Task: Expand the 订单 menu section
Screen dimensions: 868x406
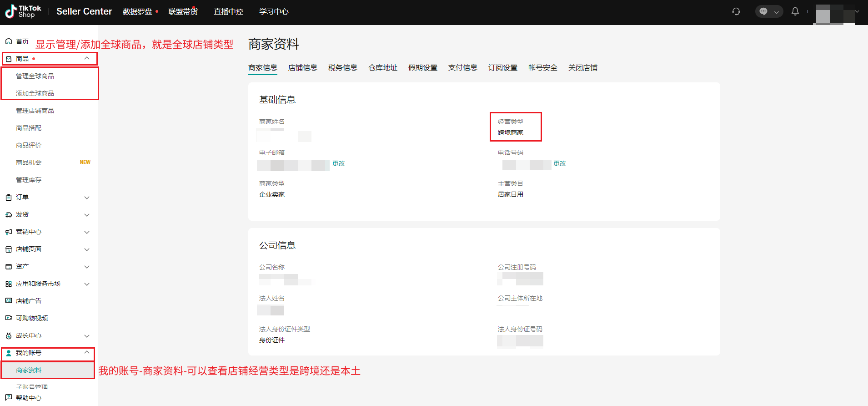Action: (87, 198)
